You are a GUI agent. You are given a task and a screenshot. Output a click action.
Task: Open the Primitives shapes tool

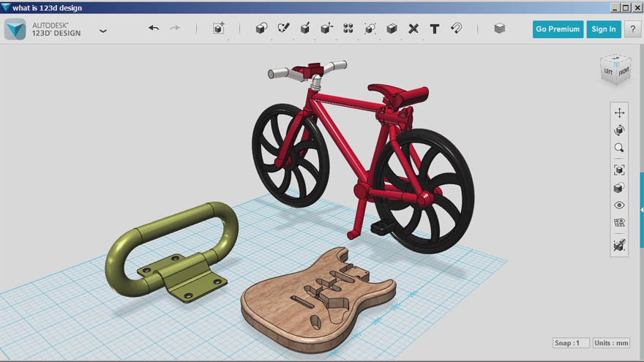click(x=262, y=29)
